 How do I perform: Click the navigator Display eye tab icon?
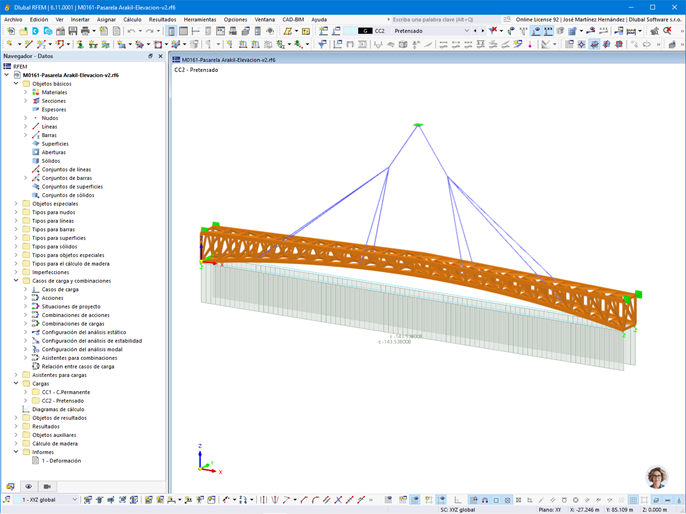[28, 486]
